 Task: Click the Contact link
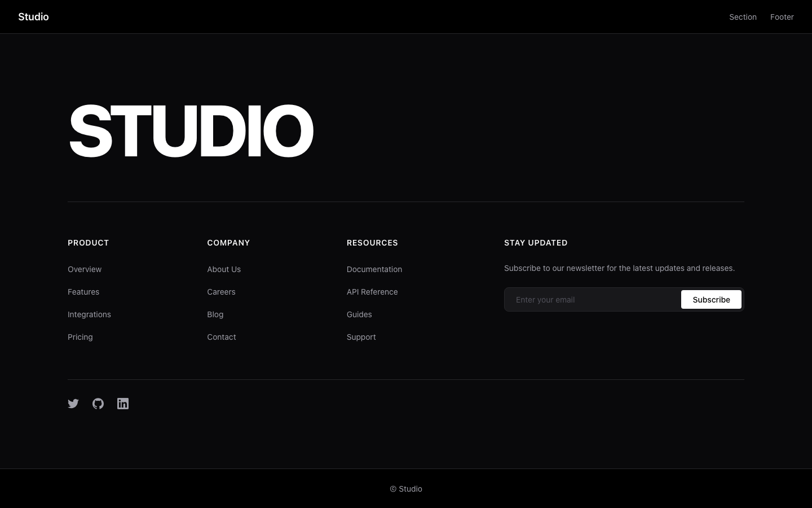click(222, 337)
